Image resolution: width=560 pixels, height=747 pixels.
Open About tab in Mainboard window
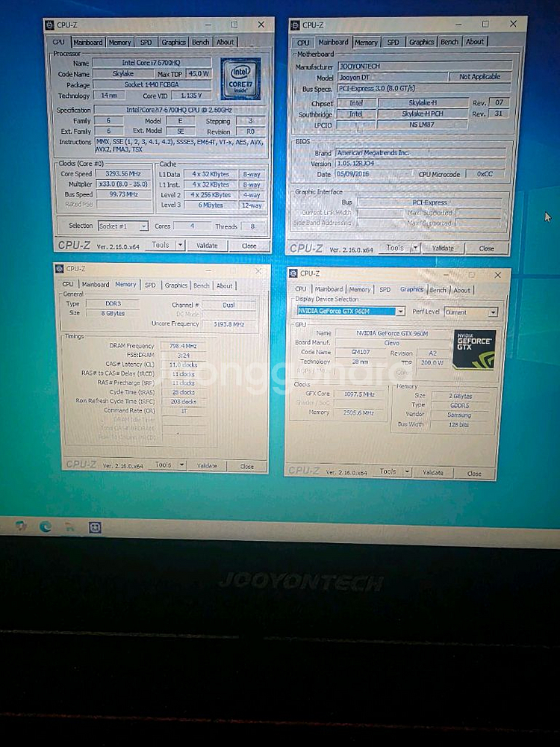[x=474, y=41]
